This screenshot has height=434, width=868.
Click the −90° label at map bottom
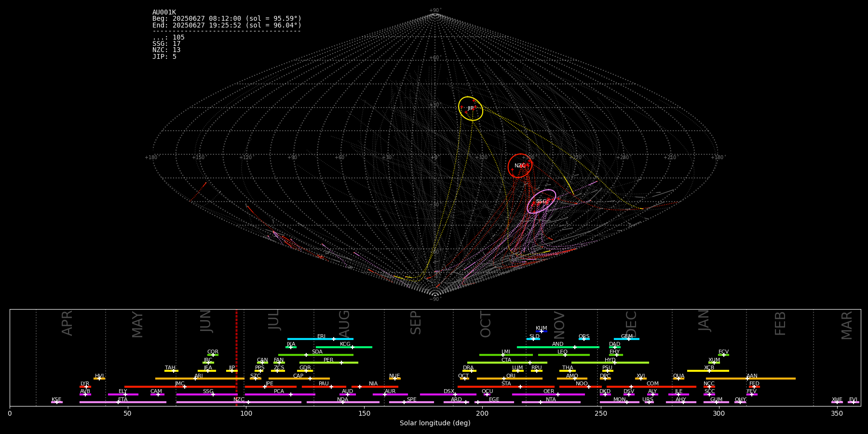tap(434, 299)
